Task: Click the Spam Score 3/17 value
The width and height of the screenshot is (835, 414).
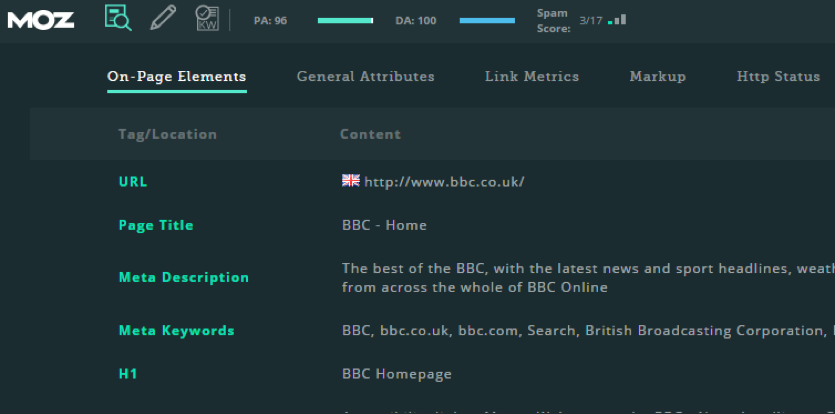Action: tap(590, 20)
